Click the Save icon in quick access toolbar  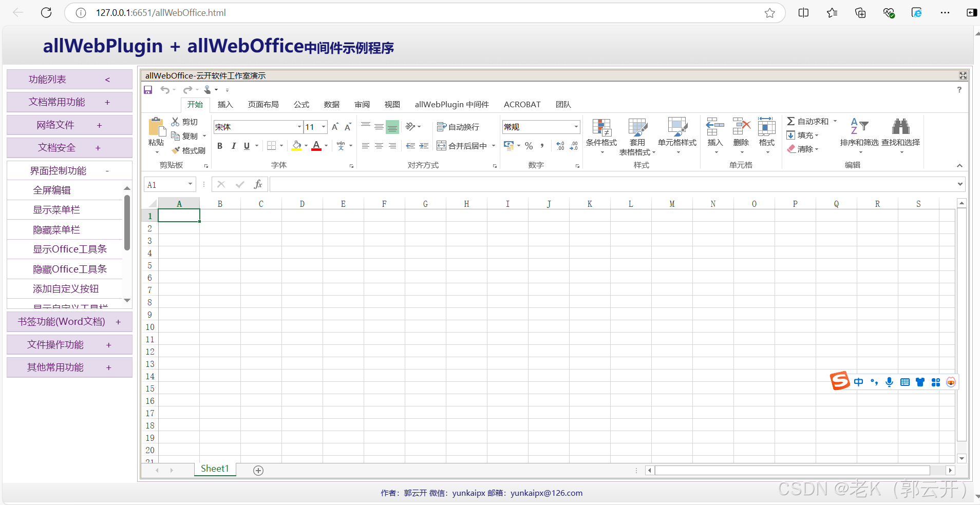[148, 90]
